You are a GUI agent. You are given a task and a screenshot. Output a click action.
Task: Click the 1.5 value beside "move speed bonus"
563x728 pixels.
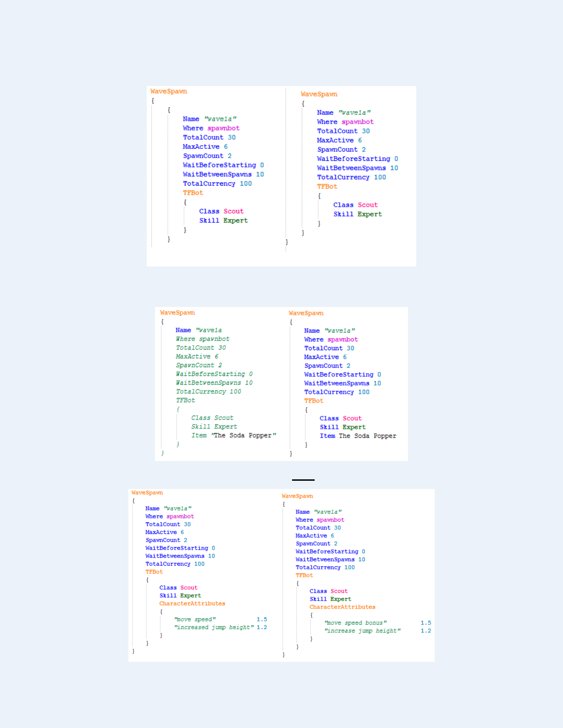point(426,623)
